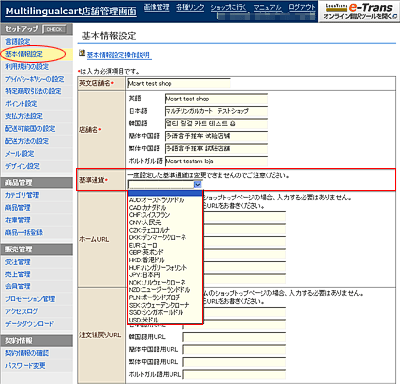This screenshot has height=384, width=400.
Task: Open the 各種リンク top menu
Action: [190, 7]
